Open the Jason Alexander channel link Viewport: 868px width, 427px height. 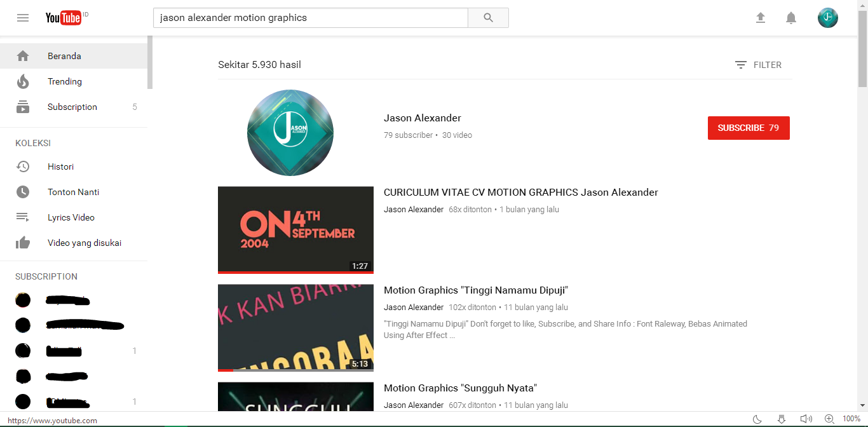[x=422, y=118]
